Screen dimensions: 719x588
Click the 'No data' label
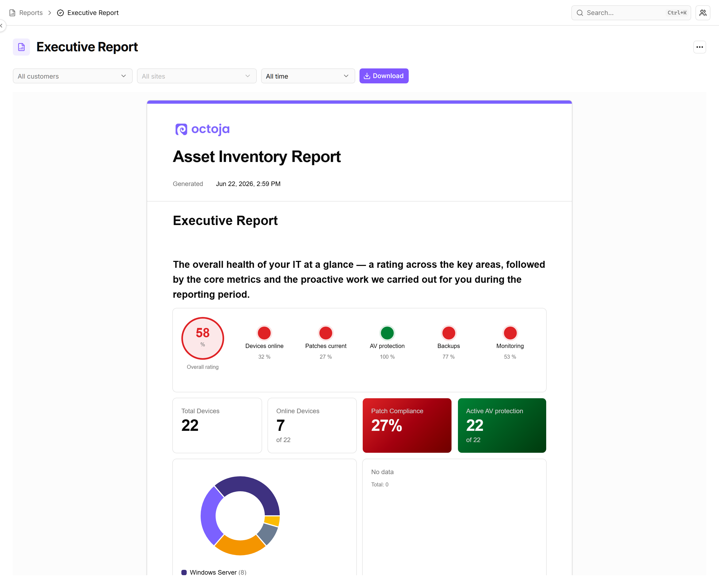[x=382, y=472]
